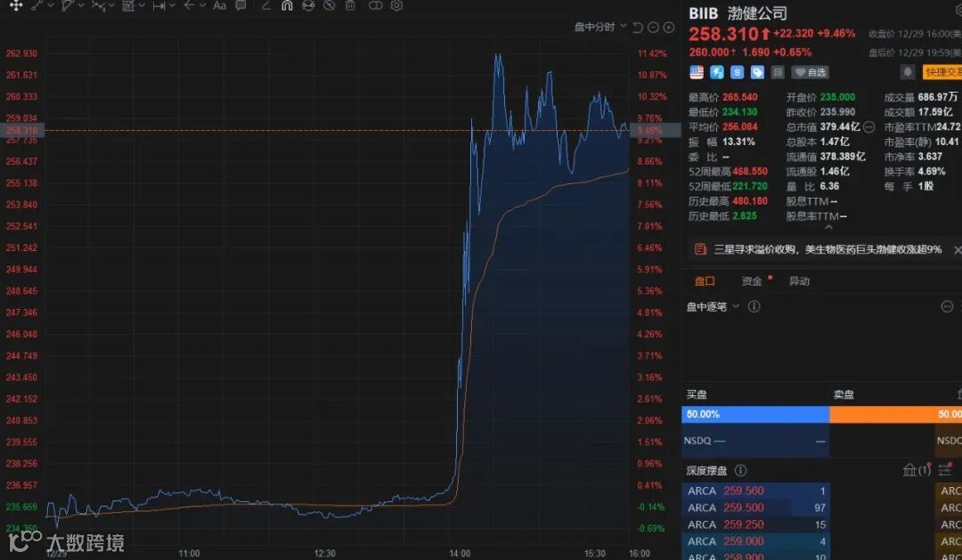962x560 pixels.
Task: Click 52周最高 value 468.550
Action: click(750, 171)
